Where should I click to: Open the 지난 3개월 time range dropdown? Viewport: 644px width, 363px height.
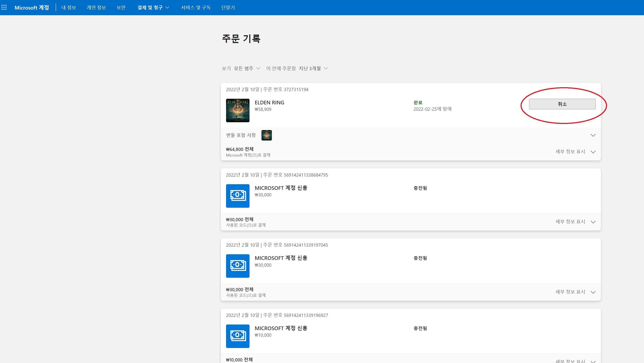point(313,68)
